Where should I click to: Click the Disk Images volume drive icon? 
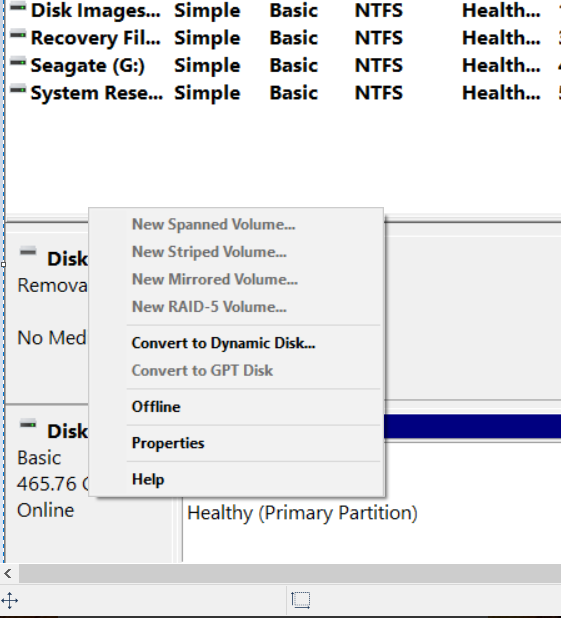point(18,6)
